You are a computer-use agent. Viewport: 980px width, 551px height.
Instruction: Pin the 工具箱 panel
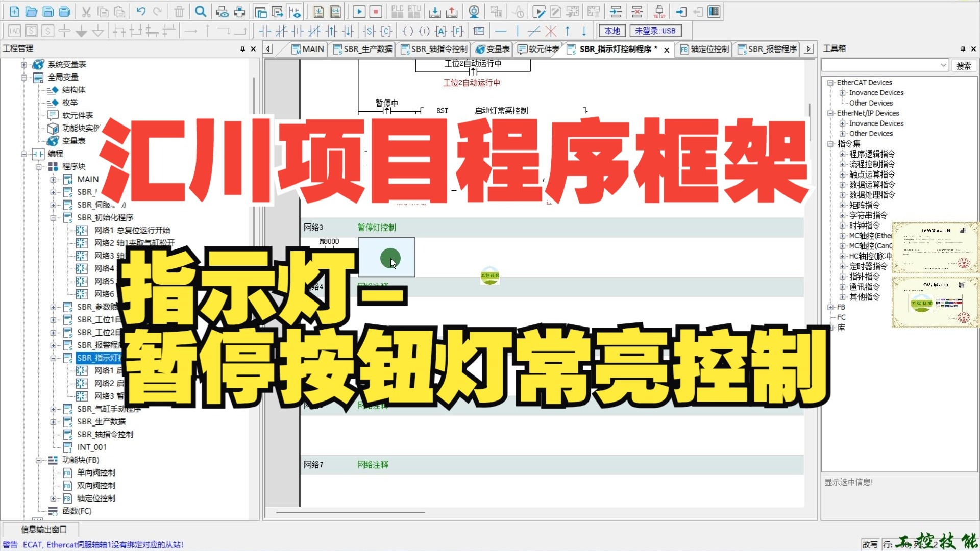coord(963,49)
